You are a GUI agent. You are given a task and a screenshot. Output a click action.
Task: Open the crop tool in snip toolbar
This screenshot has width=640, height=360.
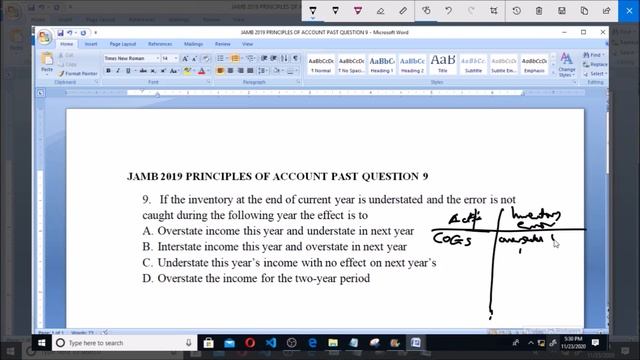[493, 11]
